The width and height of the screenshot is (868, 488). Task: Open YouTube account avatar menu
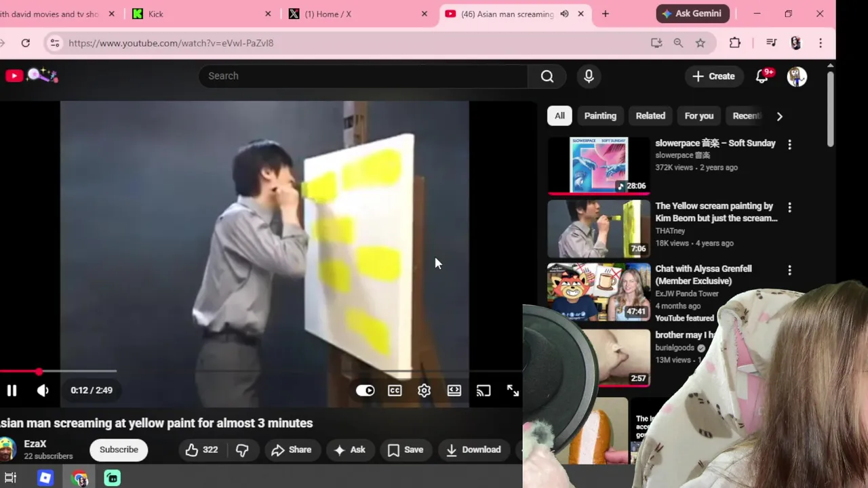pos(797,77)
